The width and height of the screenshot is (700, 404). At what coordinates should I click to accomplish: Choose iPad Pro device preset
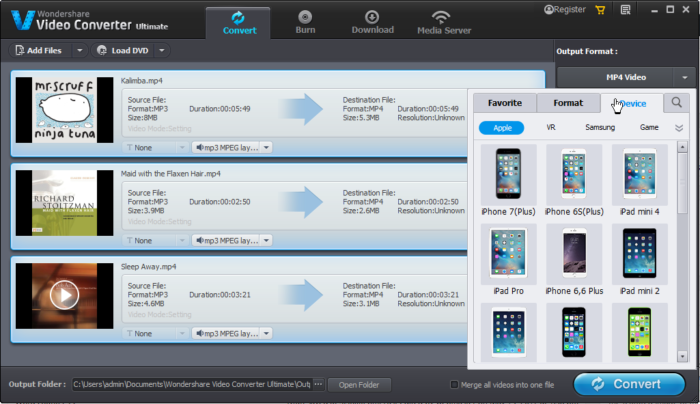tap(508, 260)
